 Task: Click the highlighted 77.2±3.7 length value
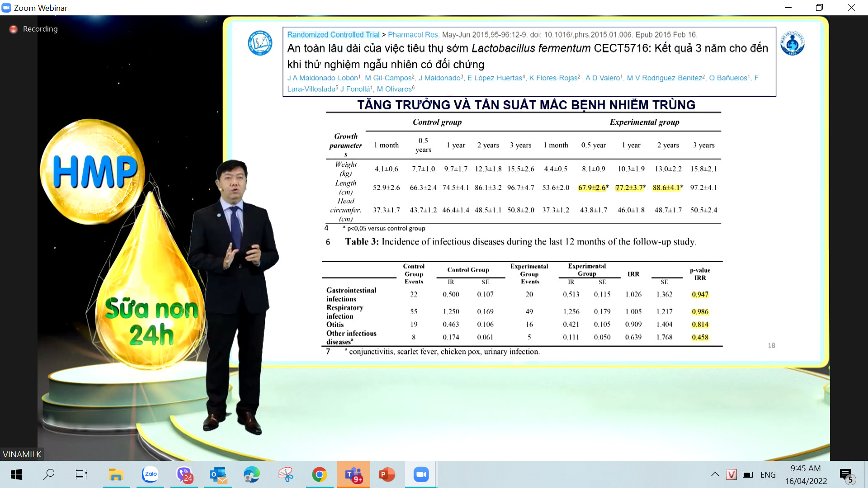click(x=630, y=188)
